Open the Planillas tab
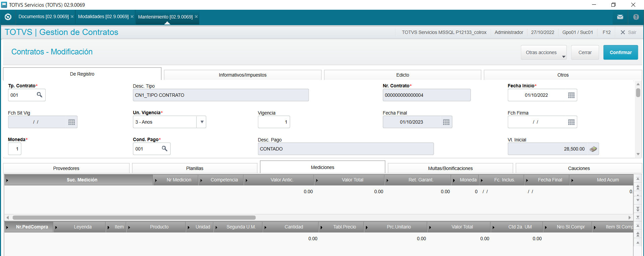 pyautogui.click(x=195, y=168)
